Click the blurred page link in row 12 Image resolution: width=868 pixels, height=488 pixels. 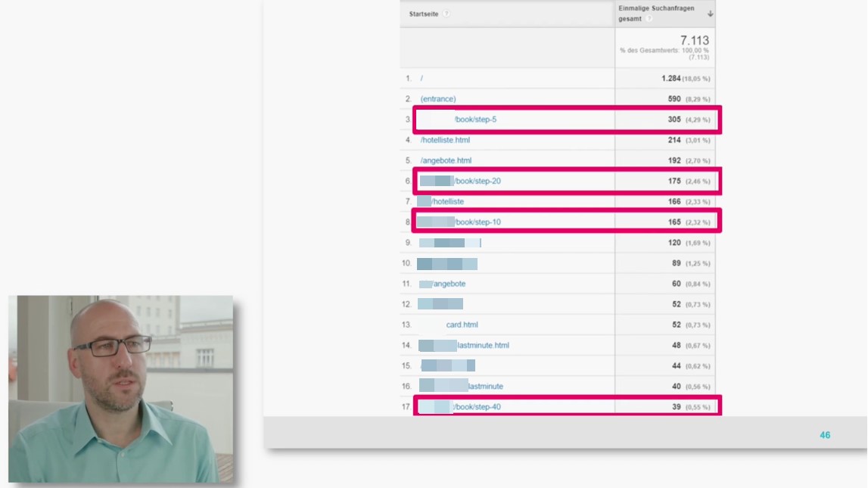pyautogui.click(x=440, y=304)
